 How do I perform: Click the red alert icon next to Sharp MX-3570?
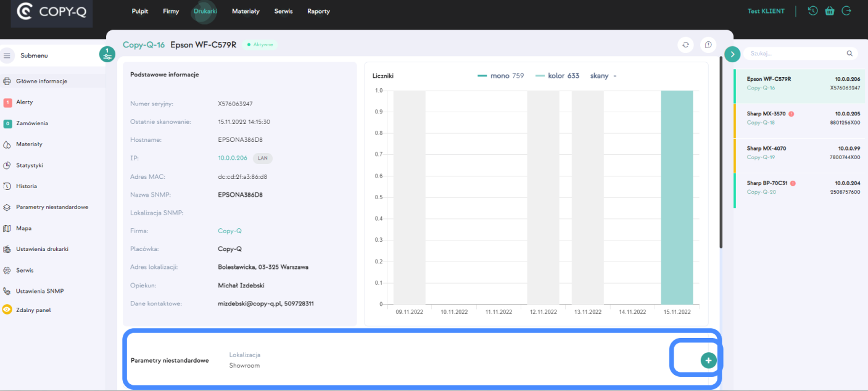(791, 114)
